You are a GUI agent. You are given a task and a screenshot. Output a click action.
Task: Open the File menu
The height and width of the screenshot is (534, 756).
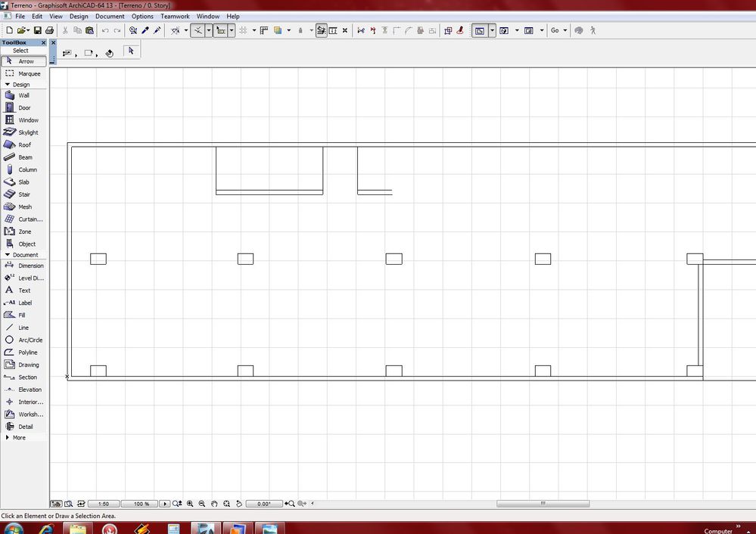coord(20,17)
